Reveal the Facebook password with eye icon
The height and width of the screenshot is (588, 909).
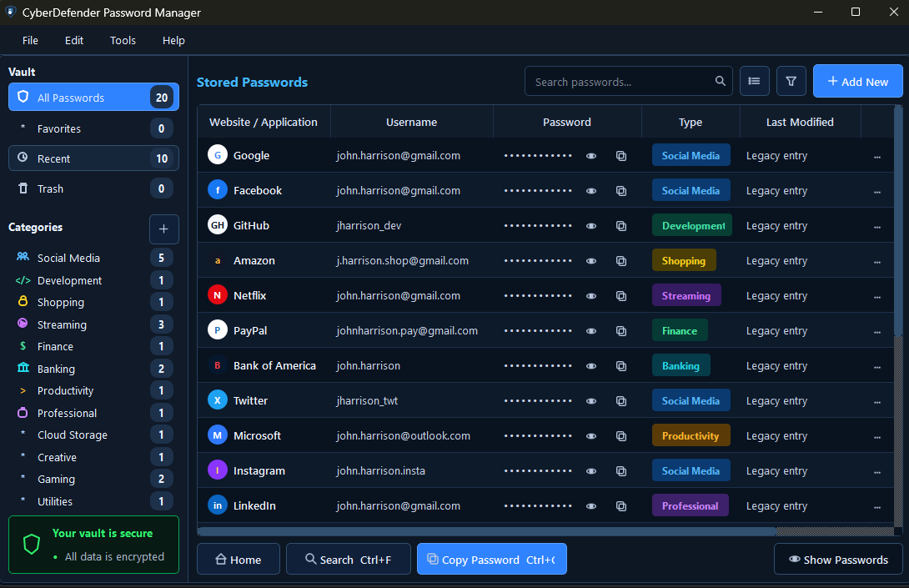pos(590,191)
